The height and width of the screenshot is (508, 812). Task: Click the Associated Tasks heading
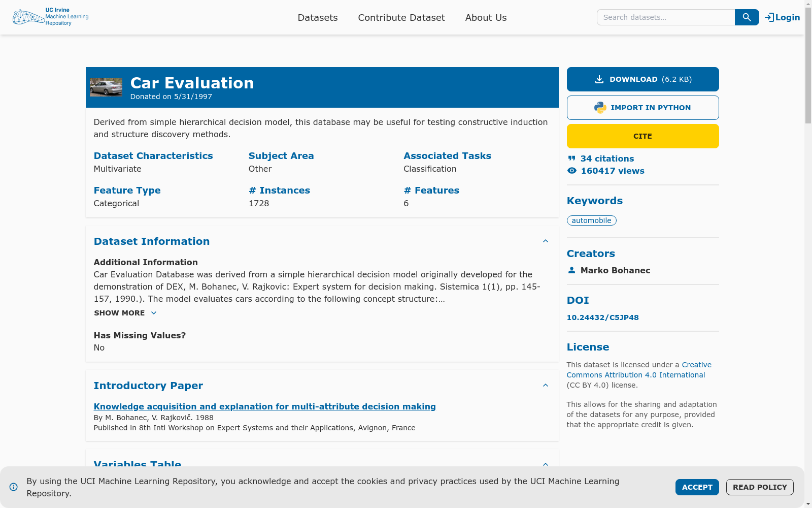447,156
